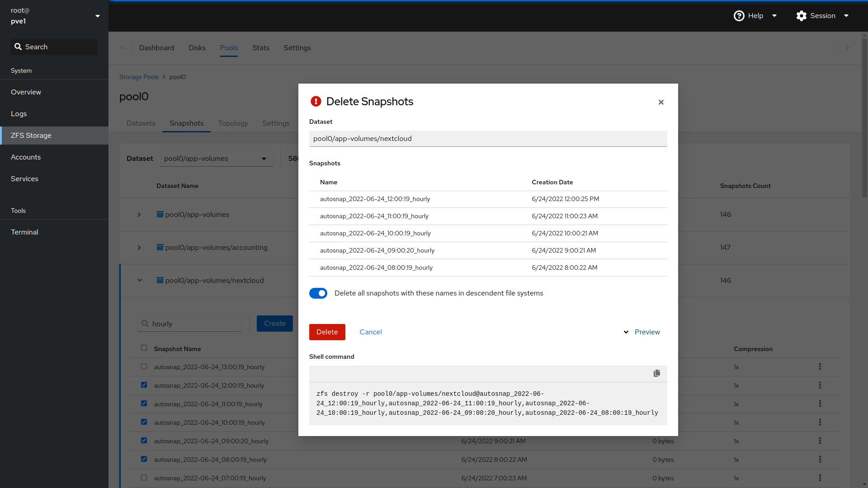Open Terminal in the sidebar
868x488 pixels.
click(x=54, y=232)
